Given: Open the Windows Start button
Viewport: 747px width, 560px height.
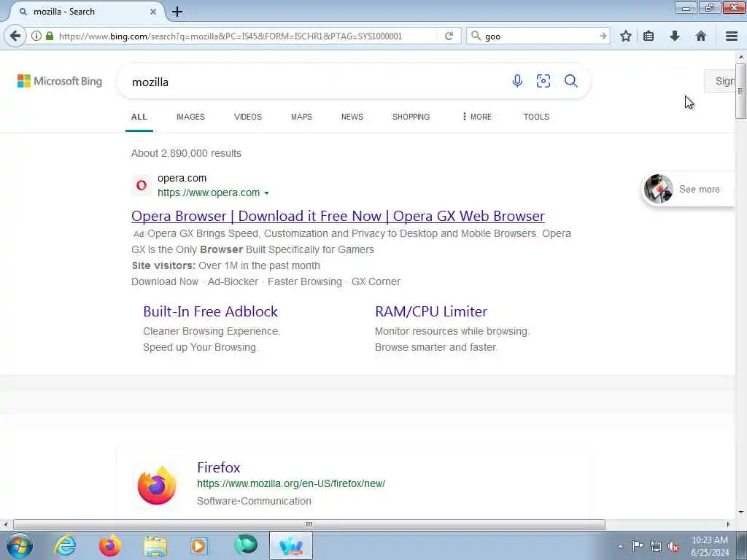Looking at the screenshot, I should point(20,545).
